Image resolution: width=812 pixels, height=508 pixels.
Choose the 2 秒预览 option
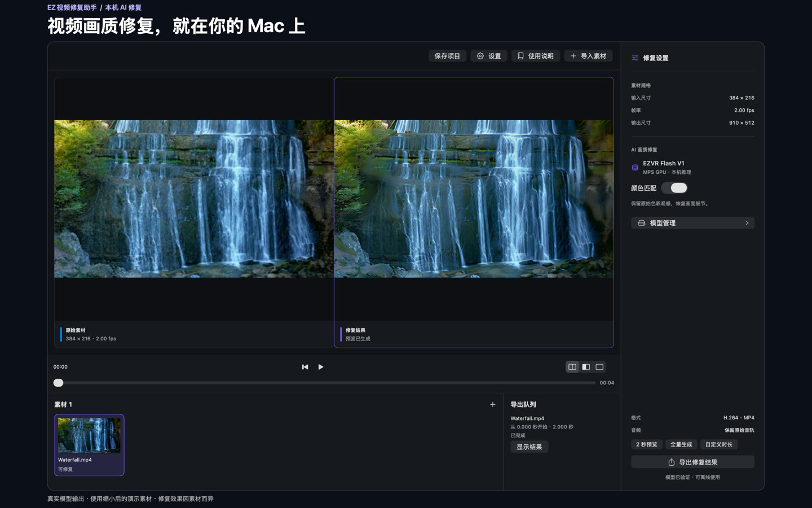point(647,444)
